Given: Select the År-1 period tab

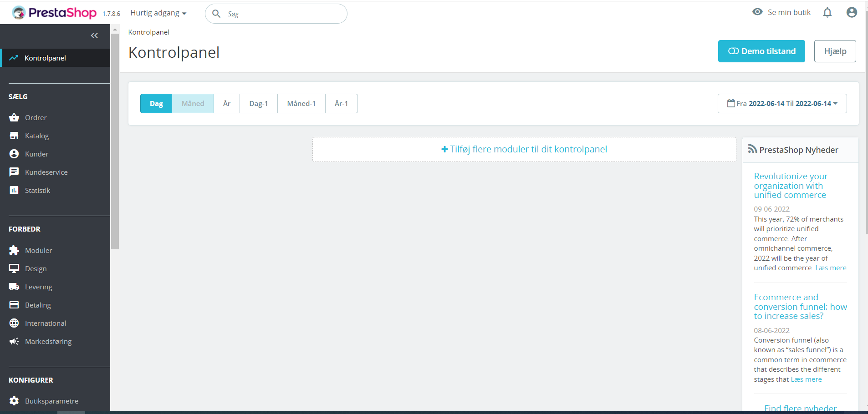Looking at the screenshot, I should pos(342,103).
